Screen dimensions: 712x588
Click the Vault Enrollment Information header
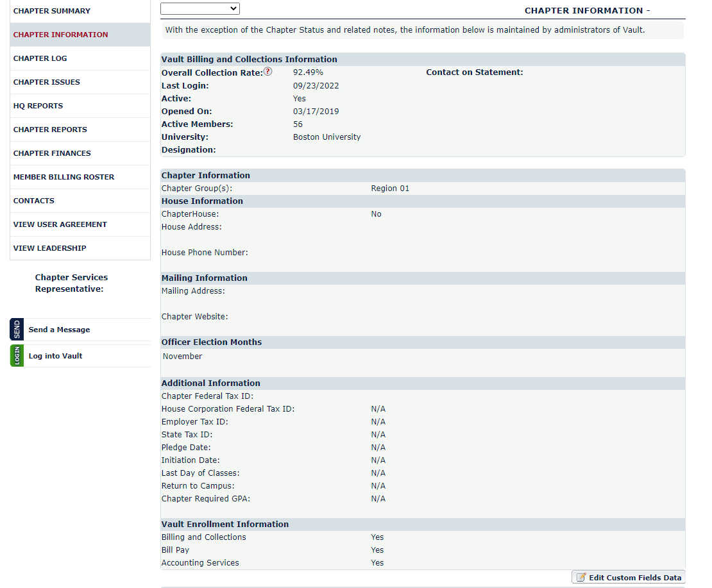coord(225,524)
